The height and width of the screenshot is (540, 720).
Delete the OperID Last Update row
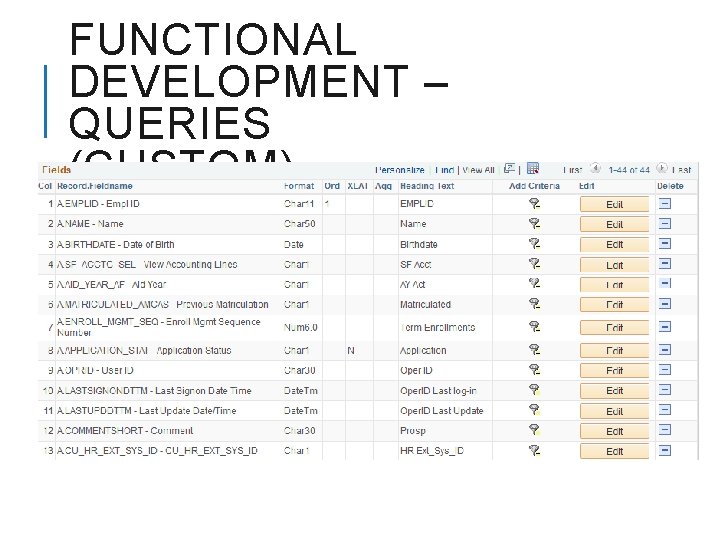tap(665, 410)
